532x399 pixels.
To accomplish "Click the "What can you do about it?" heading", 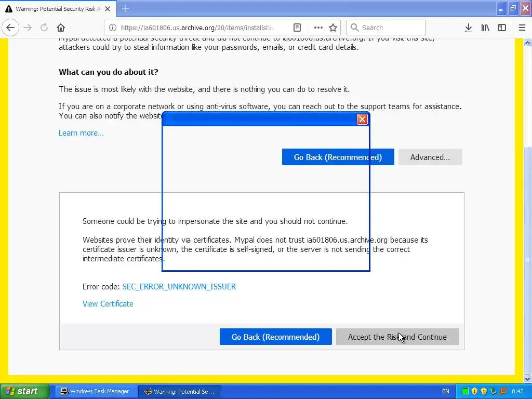I will pyautogui.click(x=109, y=72).
